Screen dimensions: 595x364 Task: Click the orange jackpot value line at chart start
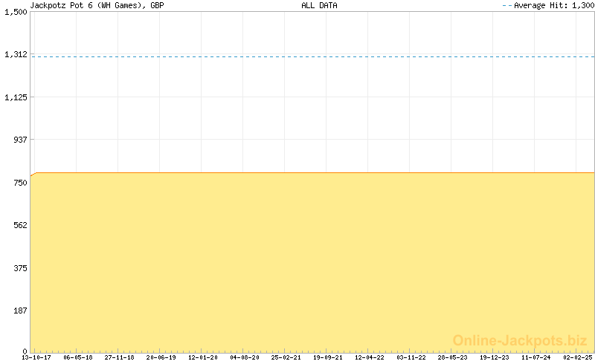pyautogui.click(x=33, y=175)
